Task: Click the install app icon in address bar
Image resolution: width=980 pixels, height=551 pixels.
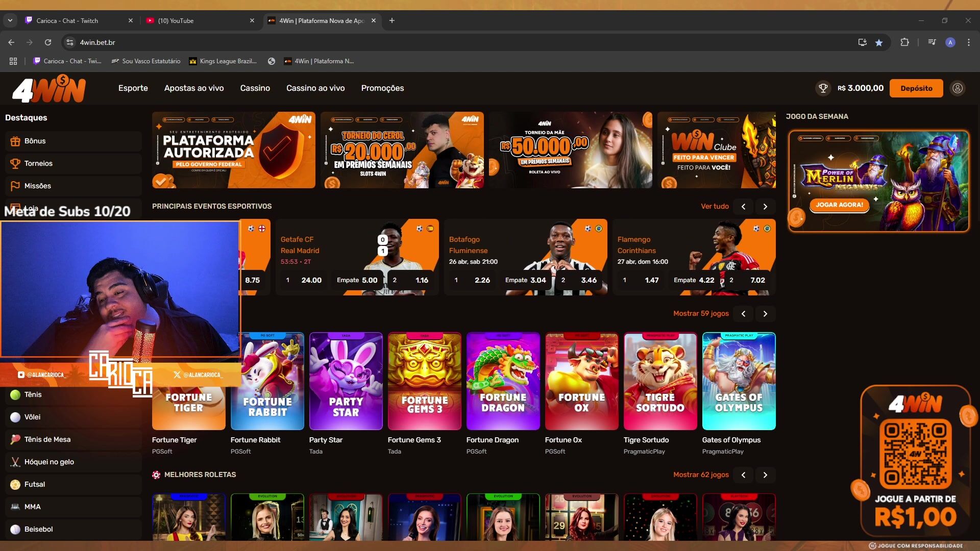Action: 863,42
